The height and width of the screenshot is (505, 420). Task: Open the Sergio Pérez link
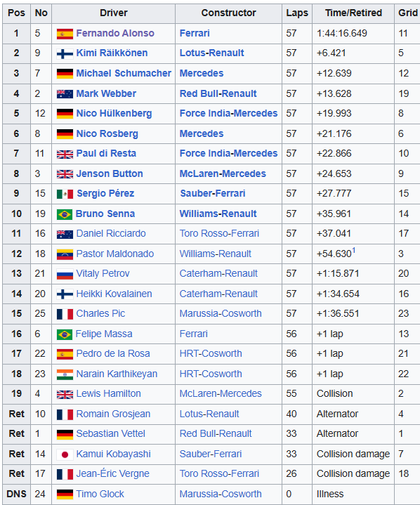[x=105, y=193]
